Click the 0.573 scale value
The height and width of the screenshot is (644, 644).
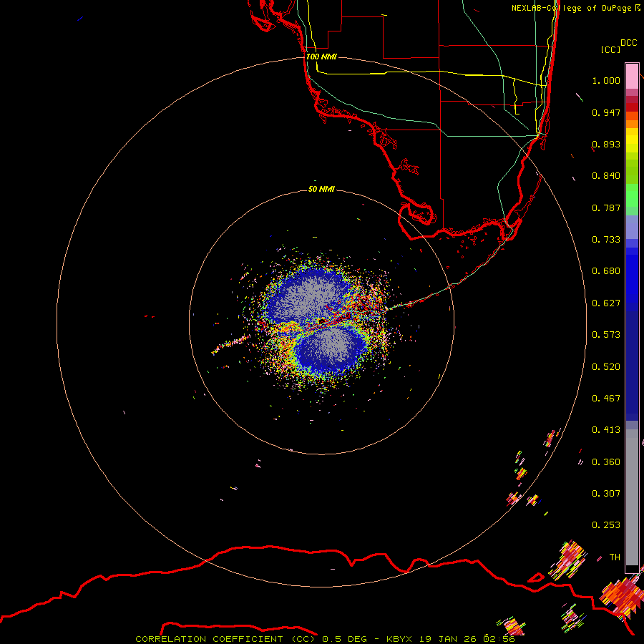tap(606, 335)
